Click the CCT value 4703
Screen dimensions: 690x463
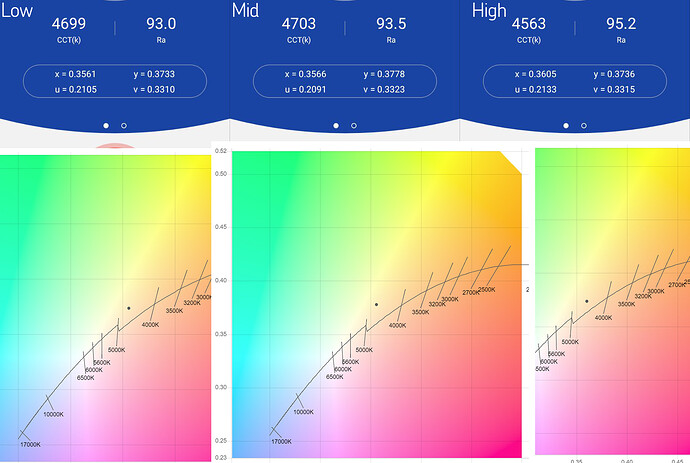pyautogui.click(x=299, y=24)
